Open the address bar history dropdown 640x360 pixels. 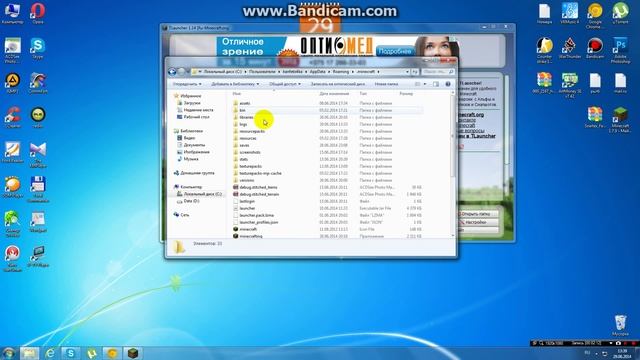point(407,72)
